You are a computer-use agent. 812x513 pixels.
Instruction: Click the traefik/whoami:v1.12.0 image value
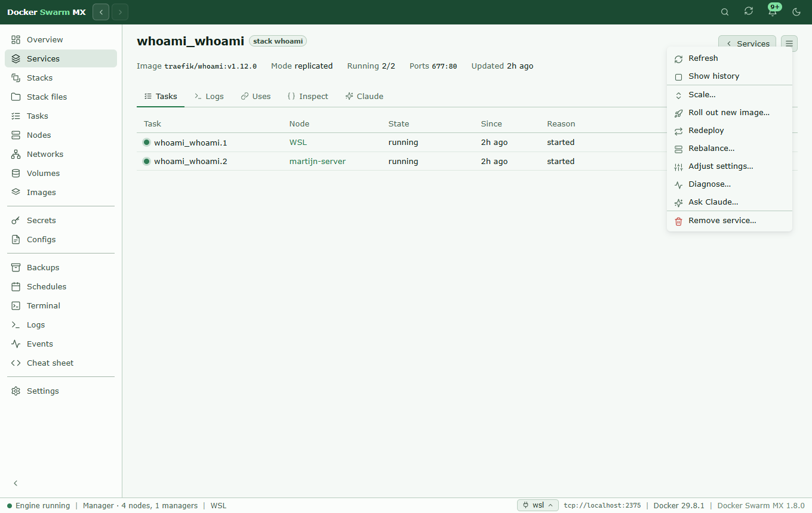pyautogui.click(x=210, y=66)
